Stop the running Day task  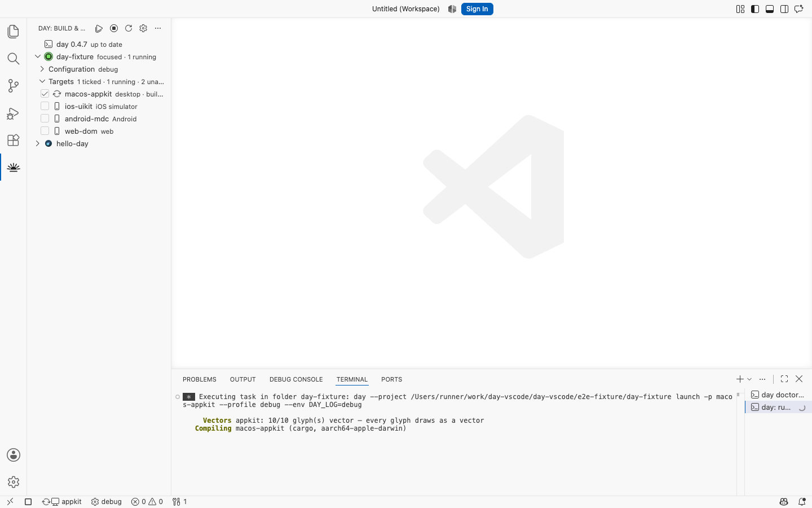[x=114, y=28]
